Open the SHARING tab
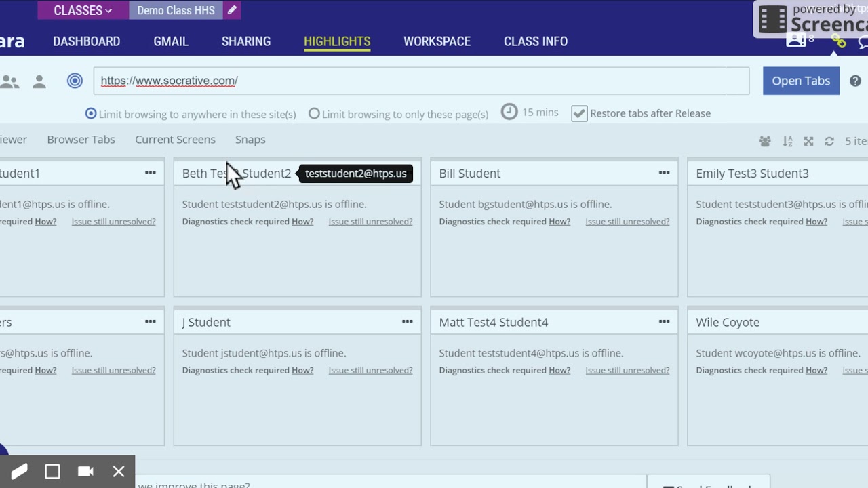 246,41
